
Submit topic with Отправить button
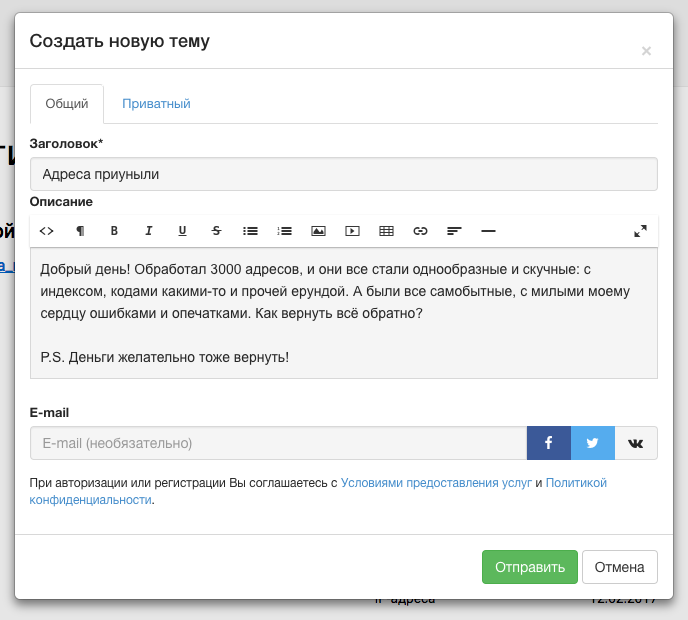pos(530,567)
